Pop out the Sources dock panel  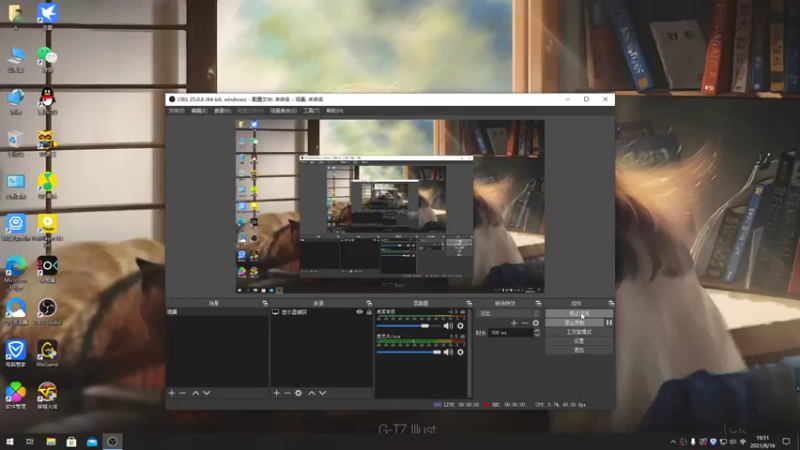coord(369,303)
